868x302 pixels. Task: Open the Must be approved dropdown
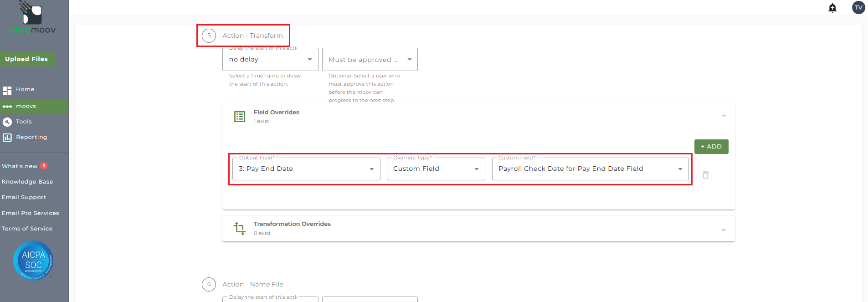[370, 59]
